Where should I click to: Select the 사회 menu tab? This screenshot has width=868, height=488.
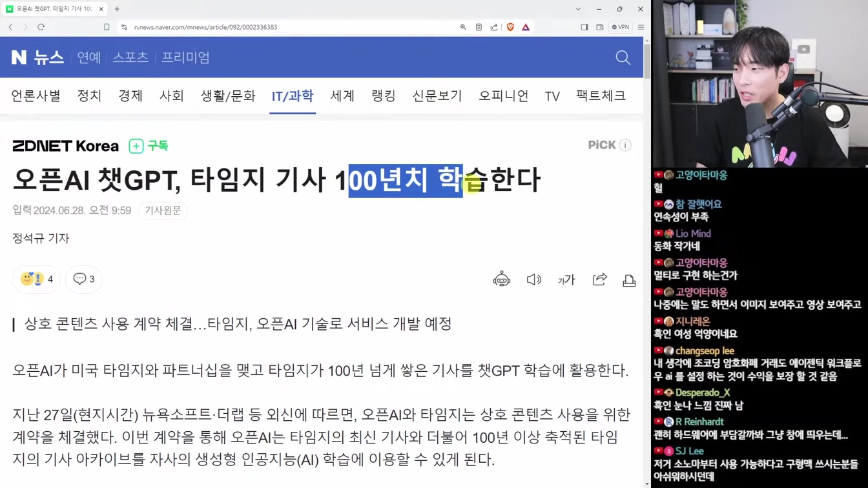(172, 96)
